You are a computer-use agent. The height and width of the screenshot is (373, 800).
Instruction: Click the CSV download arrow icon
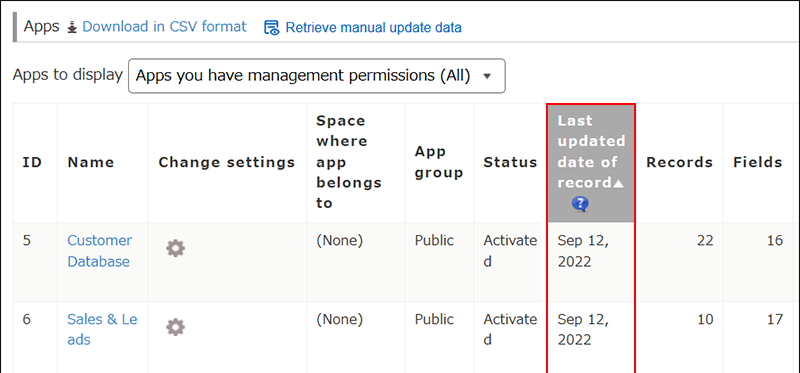(72, 28)
